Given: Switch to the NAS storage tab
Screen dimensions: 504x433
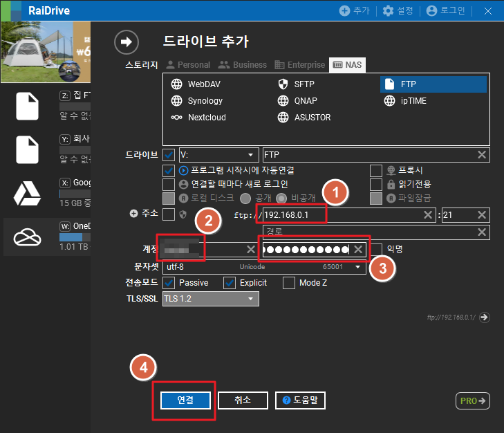Looking at the screenshot, I should [x=347, y=64].
